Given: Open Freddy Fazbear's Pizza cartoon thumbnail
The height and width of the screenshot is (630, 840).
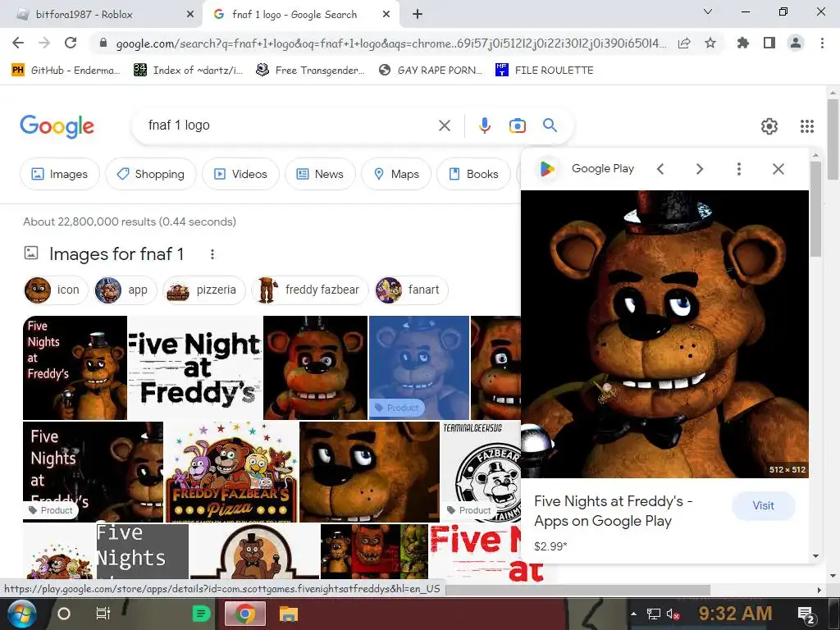Looking at the screenshot, I should pyautogui.click(x=231, y=472).
